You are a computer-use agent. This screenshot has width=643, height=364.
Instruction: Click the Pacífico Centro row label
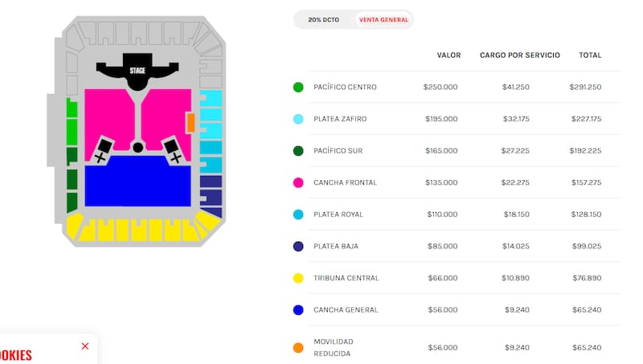pos(346,87)
